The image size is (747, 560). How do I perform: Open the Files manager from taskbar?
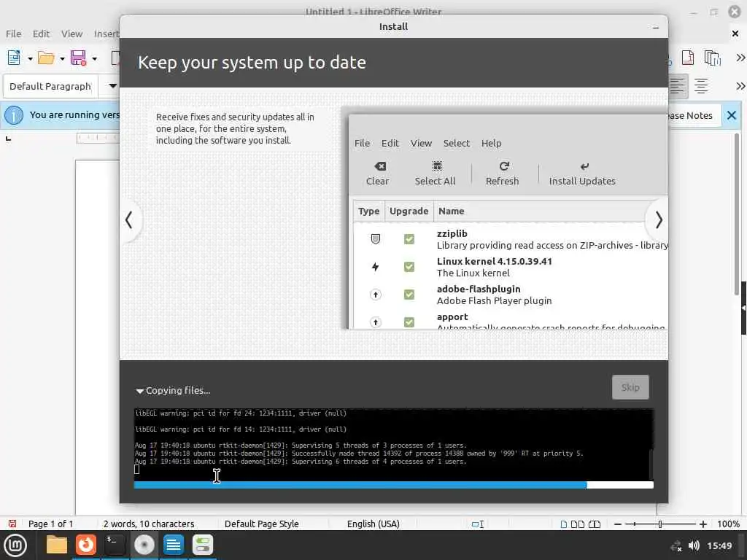pyautogui.click(x=57, y=545)
